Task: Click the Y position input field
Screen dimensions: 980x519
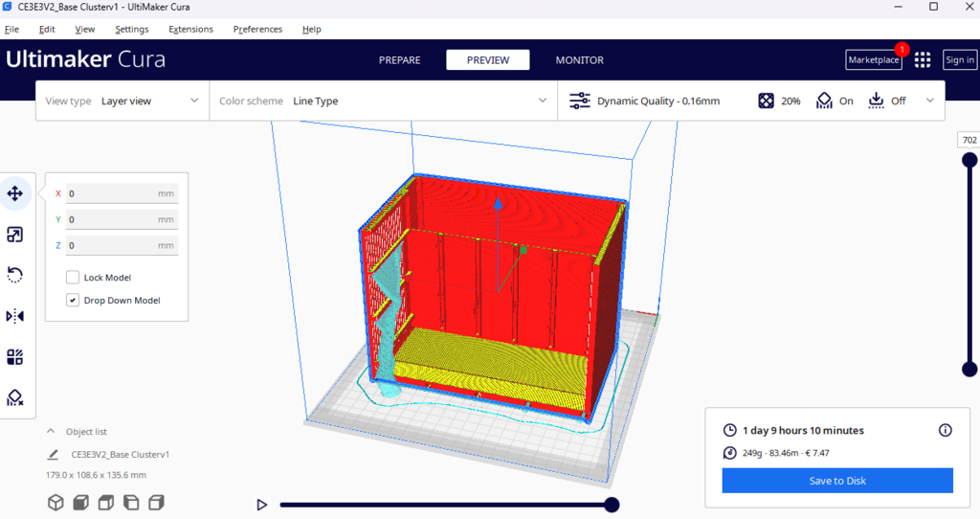Action: 122,219
